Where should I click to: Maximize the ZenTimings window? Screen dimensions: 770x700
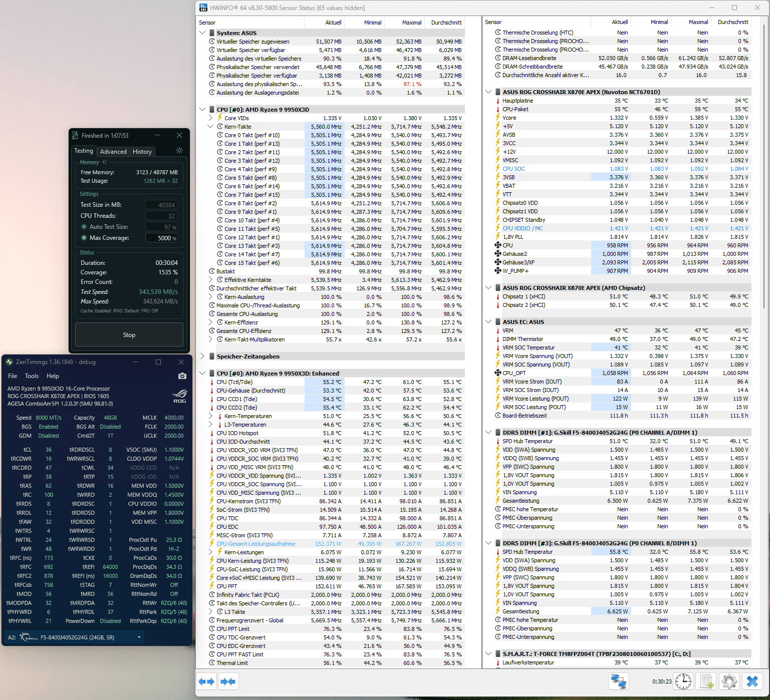[x=158, y=362]
